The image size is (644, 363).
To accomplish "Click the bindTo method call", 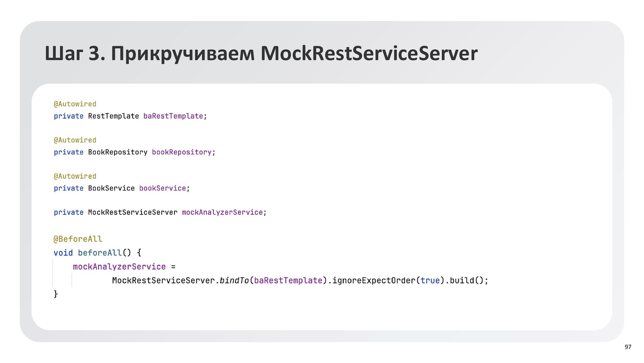I will pyautogui.click(x=234, y=280).
